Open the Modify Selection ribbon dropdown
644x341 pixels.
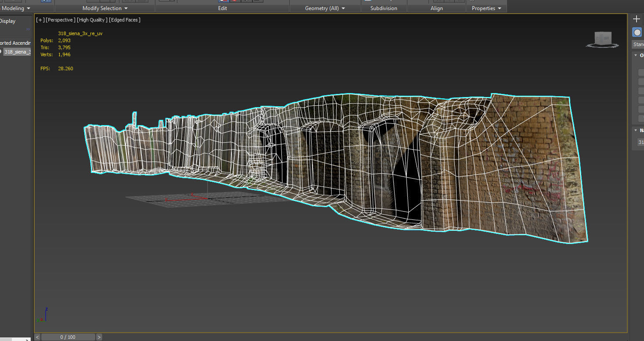pos(105,8)
